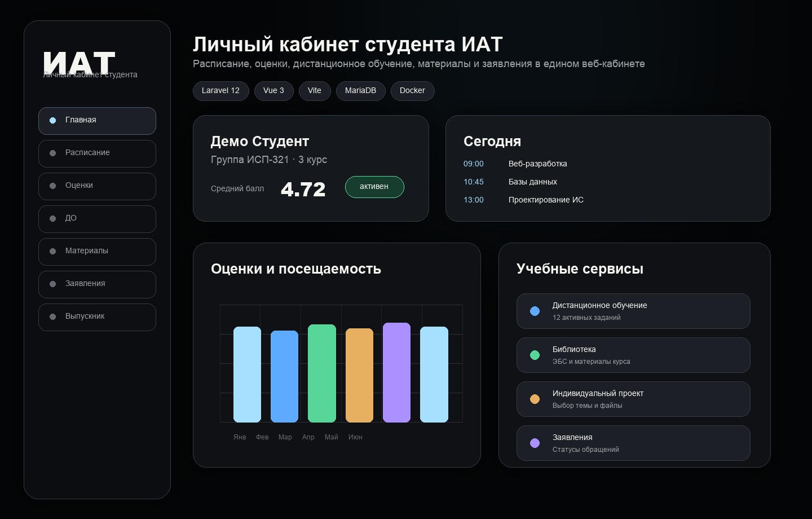This screenshot has width=812, height=519.
Task: Click the gray dot beside Выпускник
Action: [53, 316]
